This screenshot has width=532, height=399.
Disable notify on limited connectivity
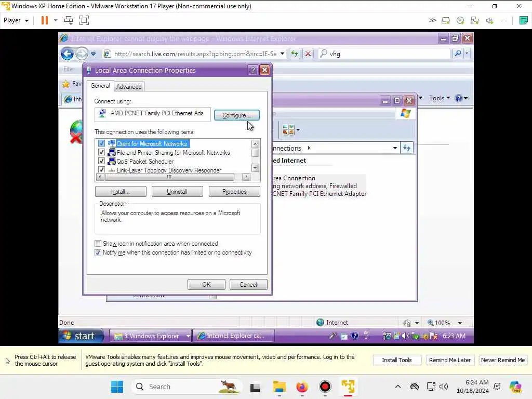coord(98,252)
